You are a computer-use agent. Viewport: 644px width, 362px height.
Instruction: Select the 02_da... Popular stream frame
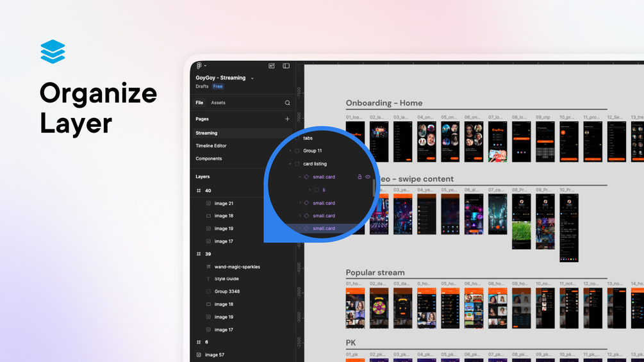point(379,308)
